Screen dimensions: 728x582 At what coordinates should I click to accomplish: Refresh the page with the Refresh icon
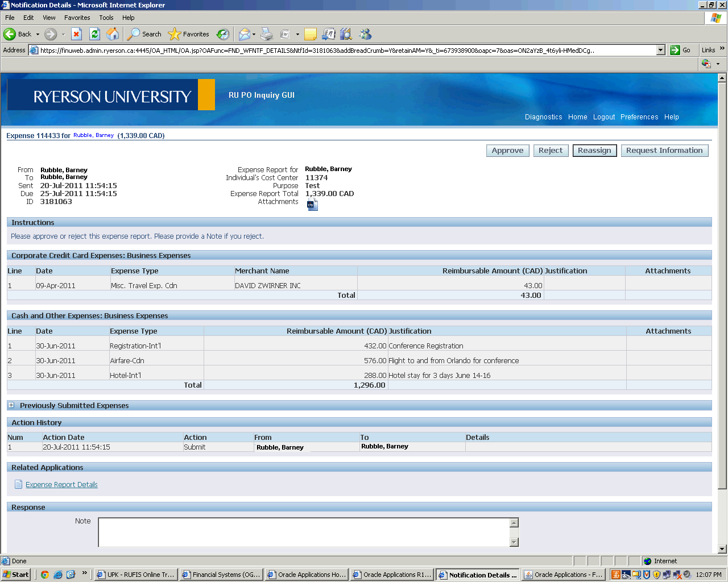pyautogui.click(x=94, y=34)
